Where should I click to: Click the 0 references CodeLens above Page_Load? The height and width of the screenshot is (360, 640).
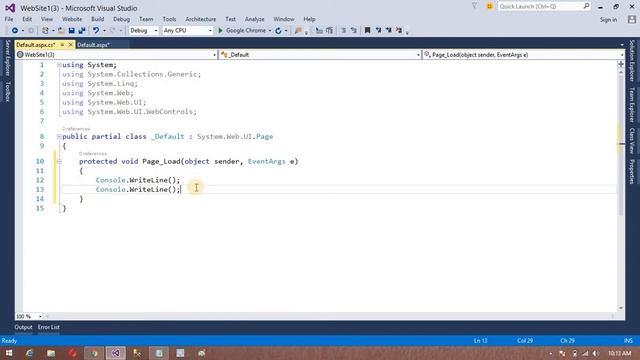(x=93, y=153)
